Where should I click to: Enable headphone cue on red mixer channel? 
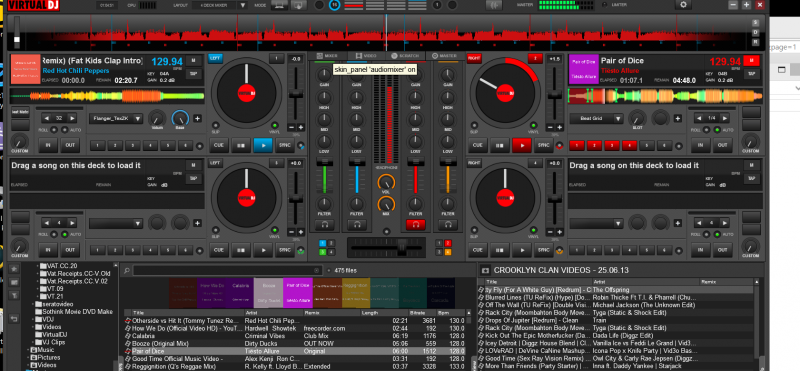click(x=415, y=225)
